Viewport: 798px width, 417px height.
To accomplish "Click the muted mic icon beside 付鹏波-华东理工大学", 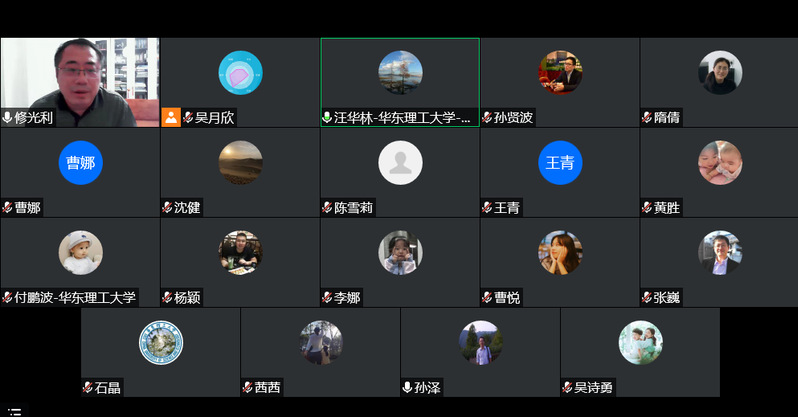I will [x=7, y=297].
